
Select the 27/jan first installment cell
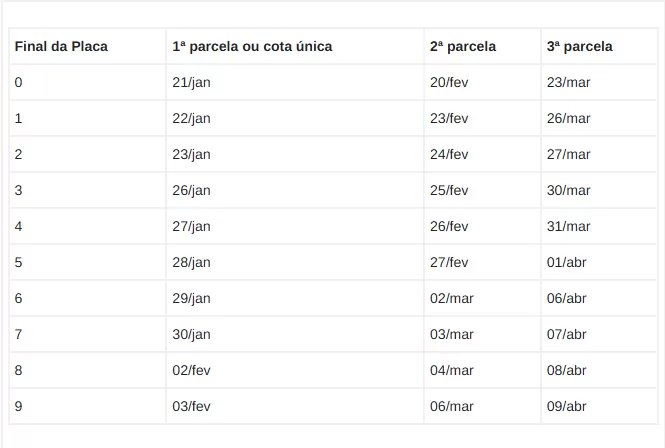pyautogui.click(x=191, y=226)
